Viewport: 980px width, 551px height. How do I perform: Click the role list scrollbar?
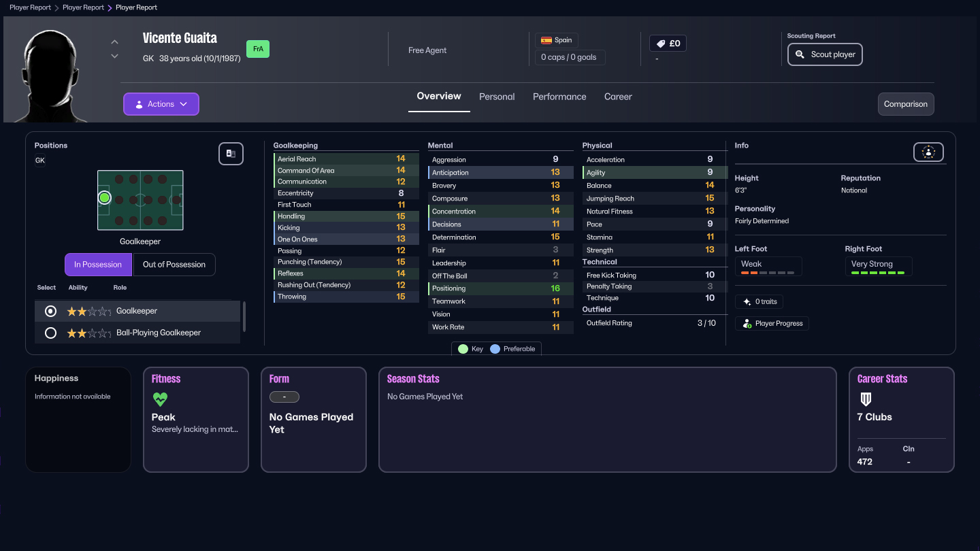(244, 317)
